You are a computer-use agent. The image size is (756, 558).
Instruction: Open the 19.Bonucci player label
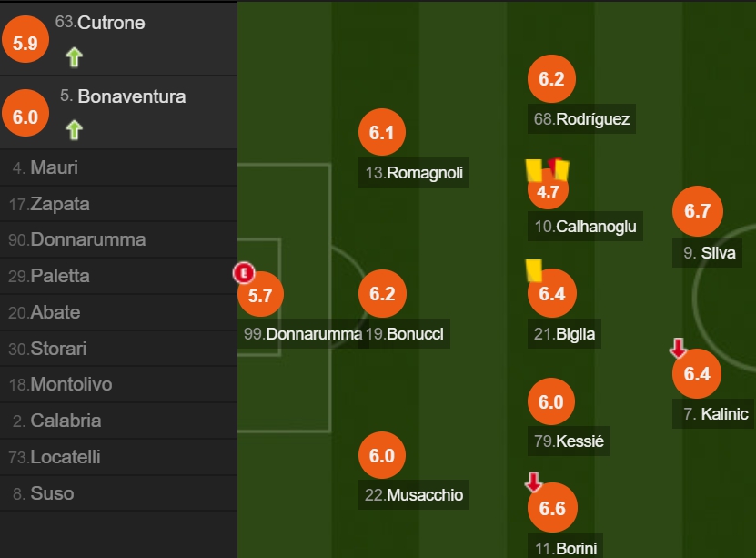(x=404, y=333)
